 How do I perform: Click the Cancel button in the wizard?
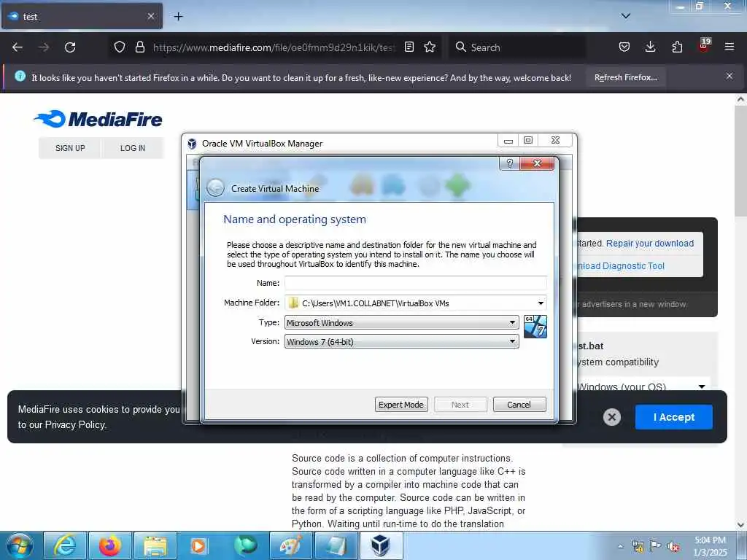click(519, 404)
